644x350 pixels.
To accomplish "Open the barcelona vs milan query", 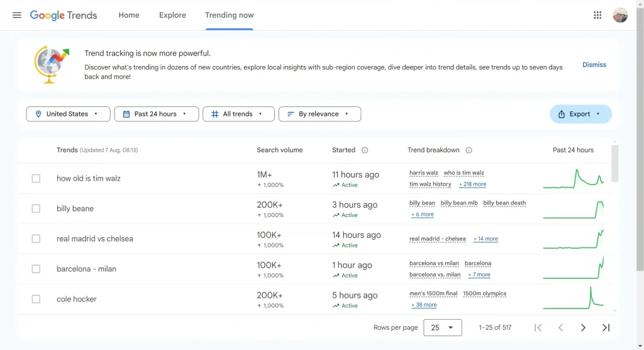I will coord(434,263).
